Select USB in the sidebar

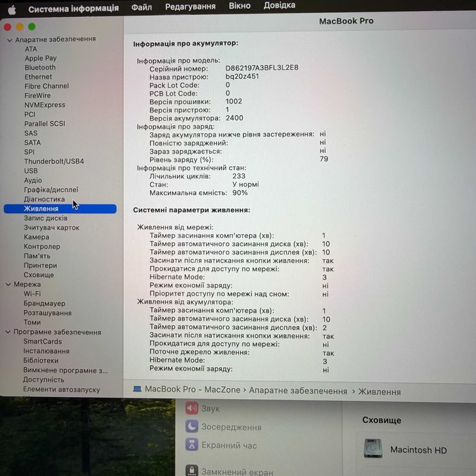[31, 171]
